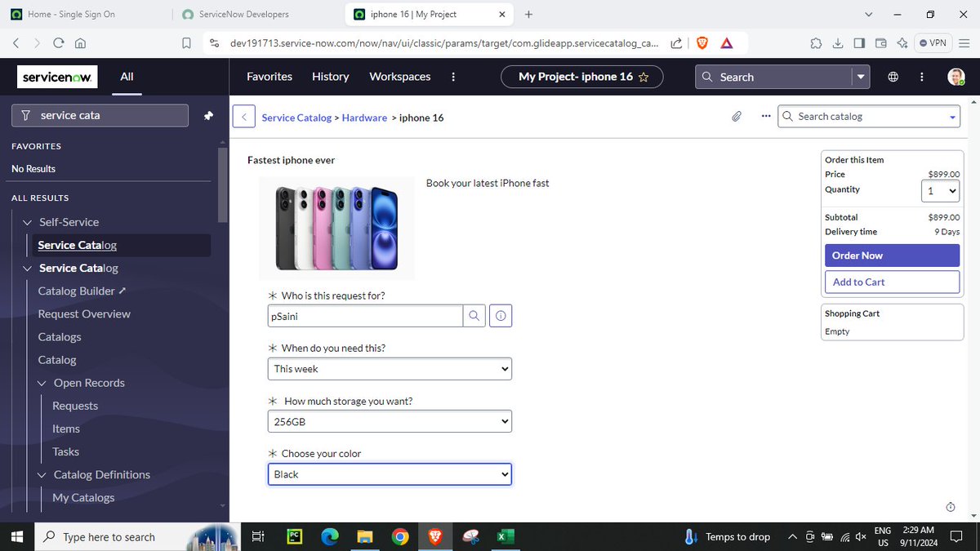This screenshot has height=551, width=980.
Task: Click the pencil icon beside Catalog Builder
Action: 122,291
